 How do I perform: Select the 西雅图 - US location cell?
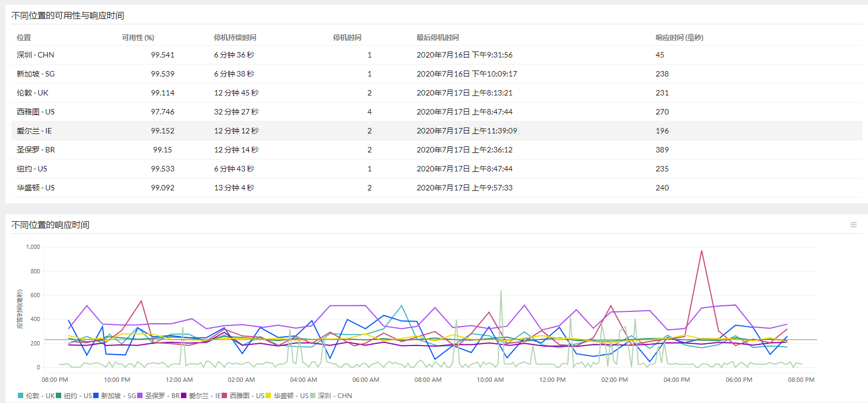[36, 112]
